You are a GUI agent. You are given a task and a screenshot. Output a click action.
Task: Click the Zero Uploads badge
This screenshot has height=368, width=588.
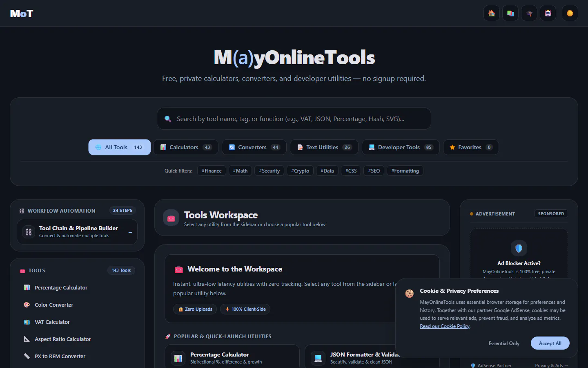195,310
